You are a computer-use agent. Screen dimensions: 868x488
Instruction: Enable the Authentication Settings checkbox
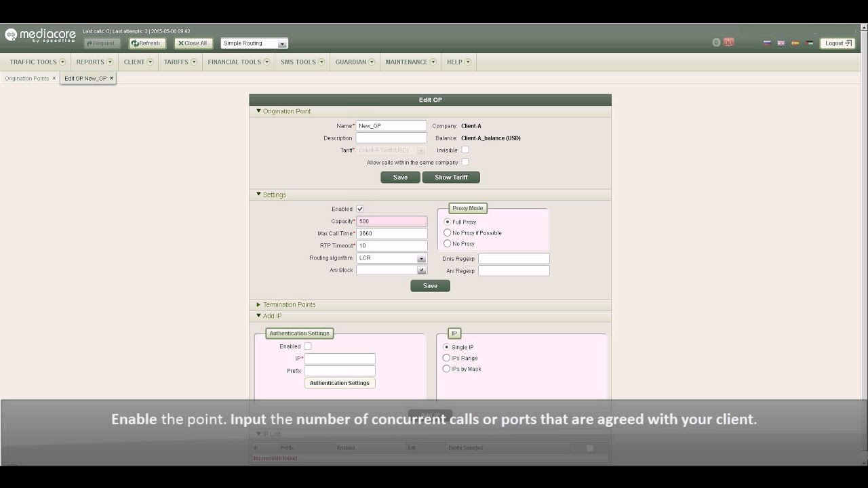click(308, 346)
